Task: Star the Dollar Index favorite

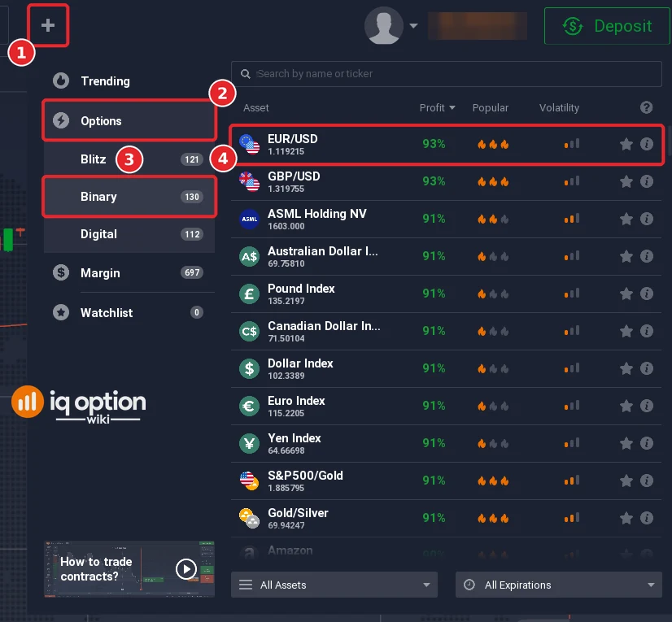Action: 626,368
